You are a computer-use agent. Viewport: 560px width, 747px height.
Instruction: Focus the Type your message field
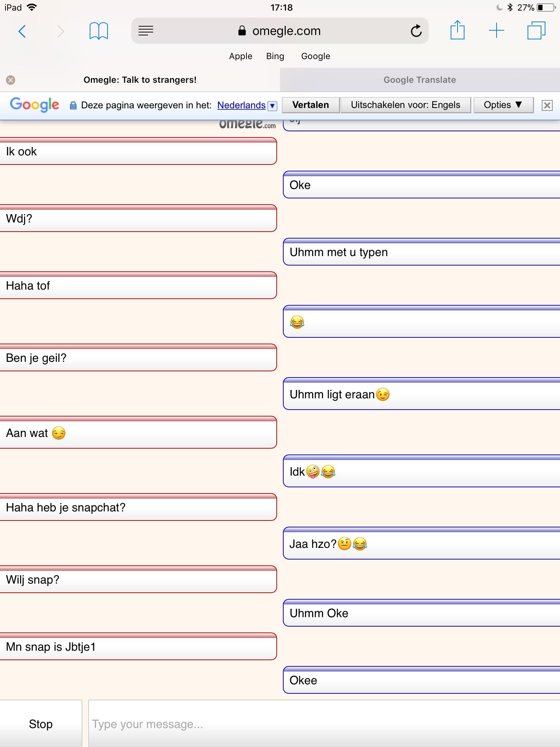pyautogui.click(x=324, y=724)
